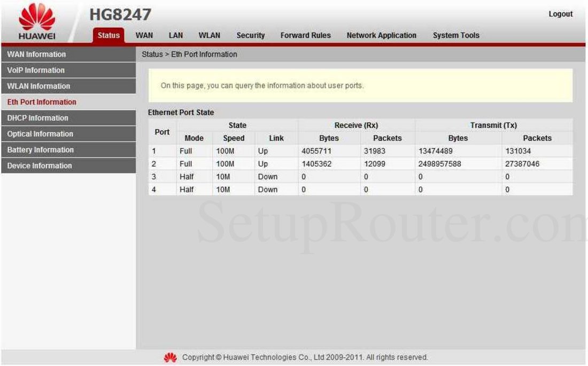Viewport: 588px width, 366px height.
Task: Open the Forward Rules tab
Action: coord(306,35)
